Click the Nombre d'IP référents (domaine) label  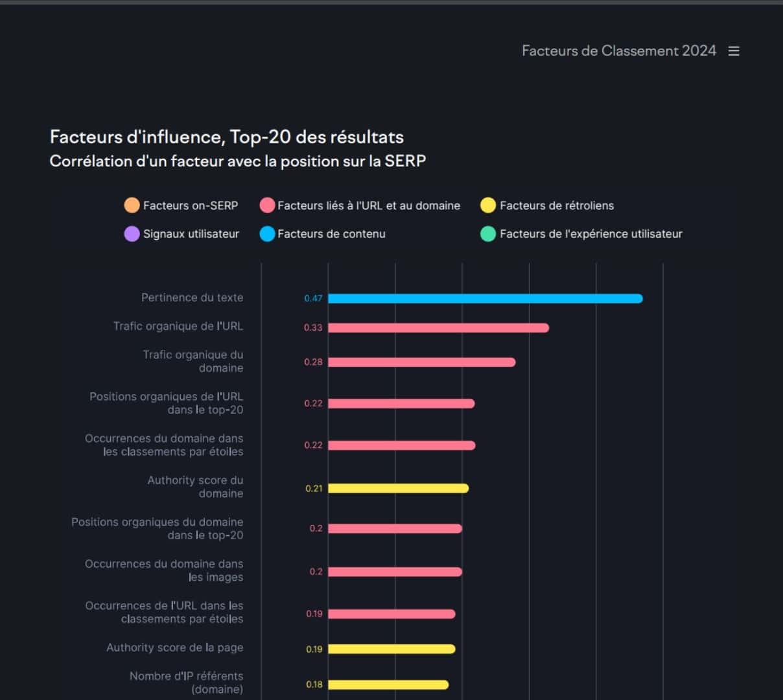pos(186,682)
